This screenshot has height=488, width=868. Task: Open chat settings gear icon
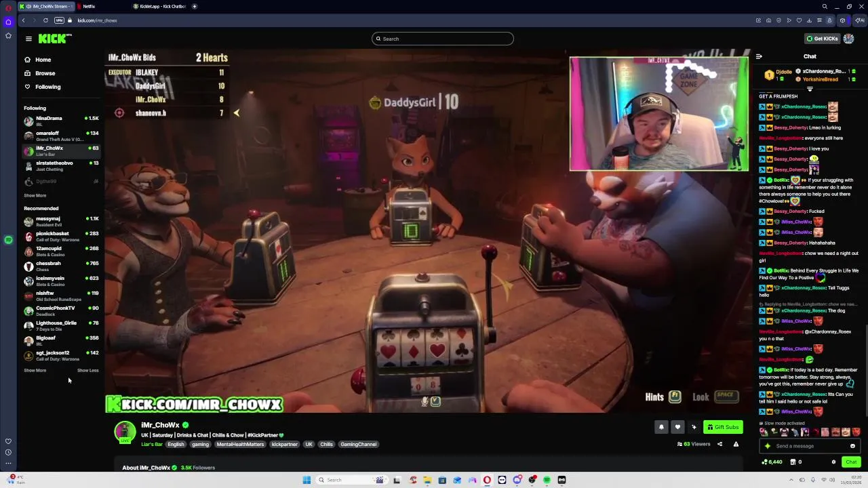833,462
